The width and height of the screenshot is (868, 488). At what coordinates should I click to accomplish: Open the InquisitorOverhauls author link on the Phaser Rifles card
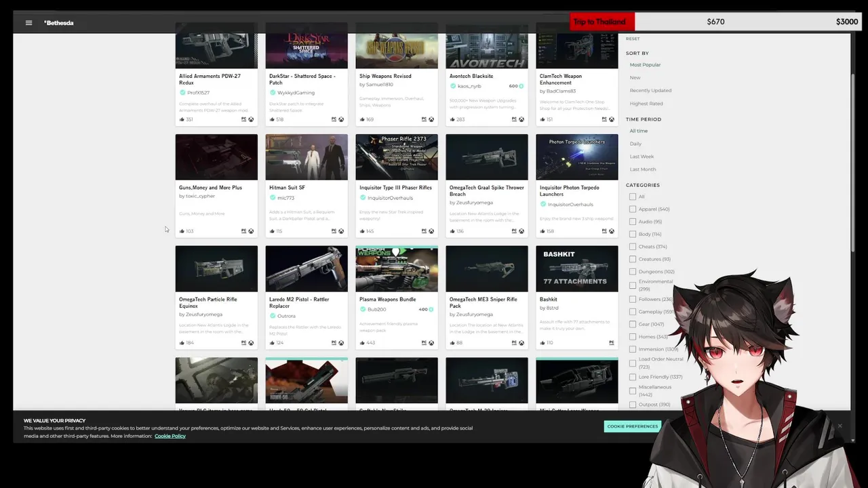tap(390, 198)
